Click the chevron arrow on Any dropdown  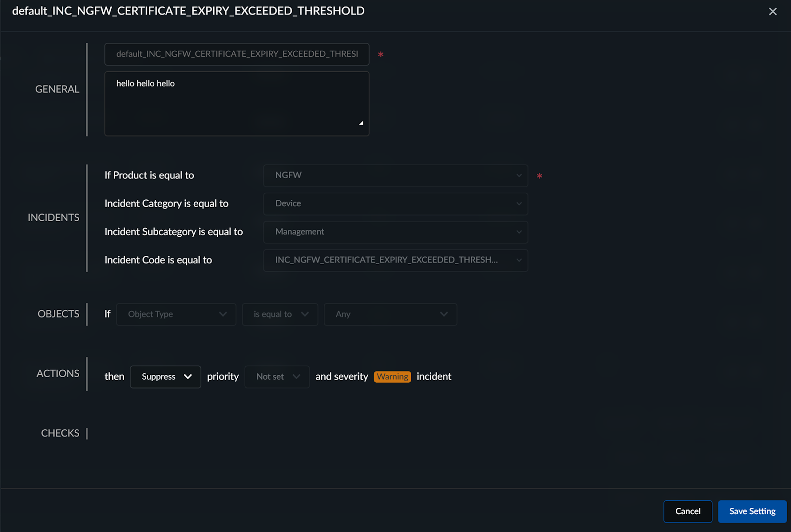[x=444, y=314]
